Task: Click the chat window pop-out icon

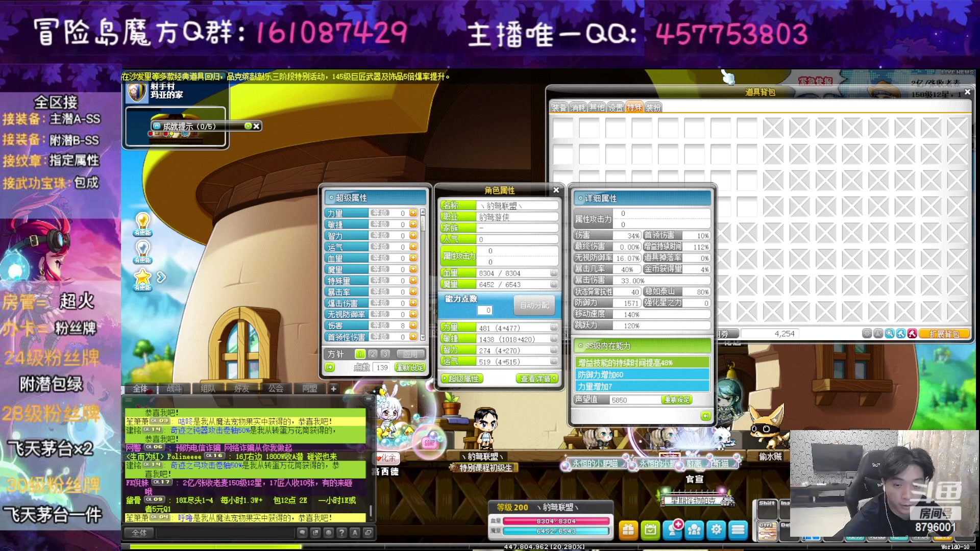Action: (x=368, y=533)
